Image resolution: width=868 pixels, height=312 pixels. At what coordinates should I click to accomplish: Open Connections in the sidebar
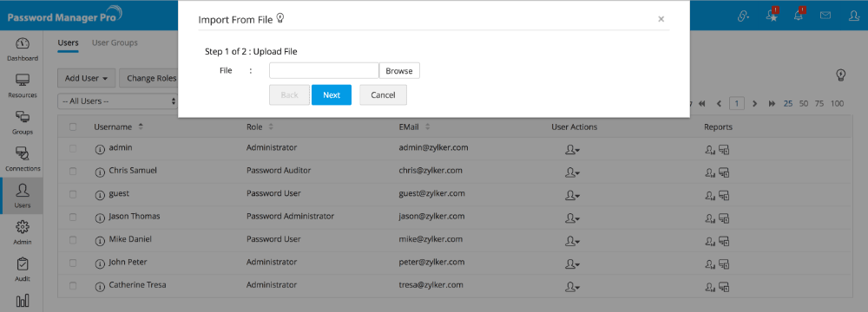[x=23, y=159]
